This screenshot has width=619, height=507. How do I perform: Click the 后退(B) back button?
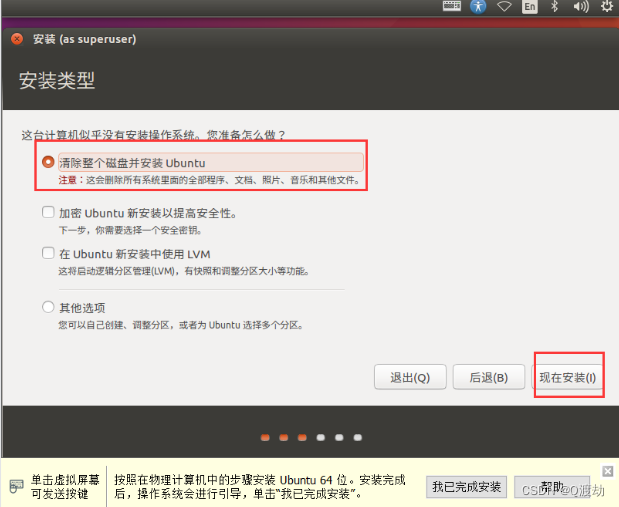point(489,377)
